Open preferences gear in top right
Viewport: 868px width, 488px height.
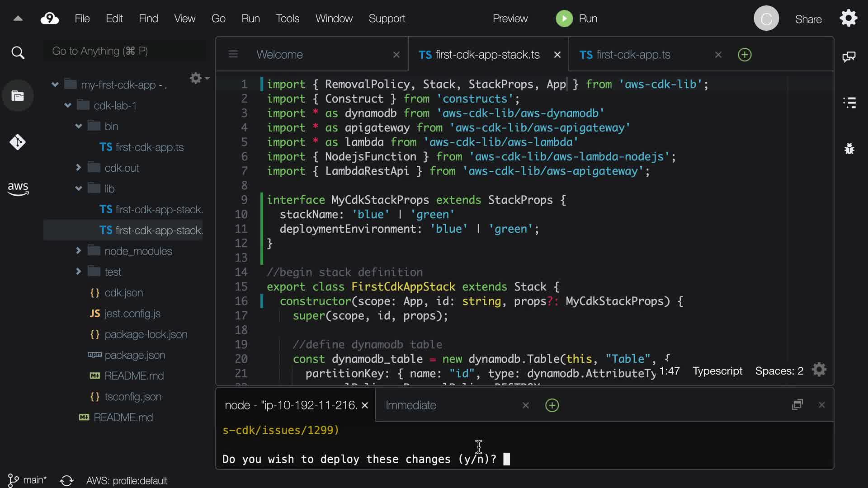coord(849,19)
